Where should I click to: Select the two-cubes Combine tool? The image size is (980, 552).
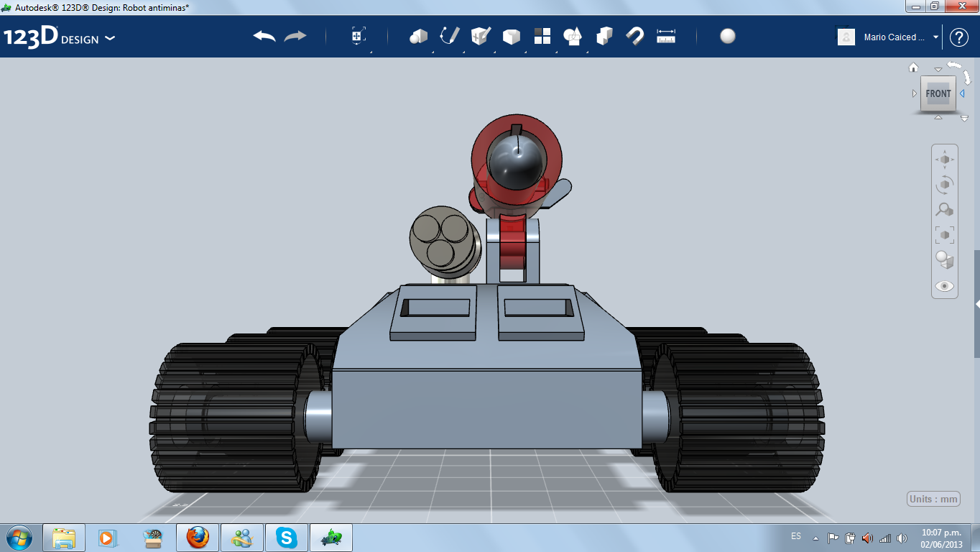coord(604,36)
